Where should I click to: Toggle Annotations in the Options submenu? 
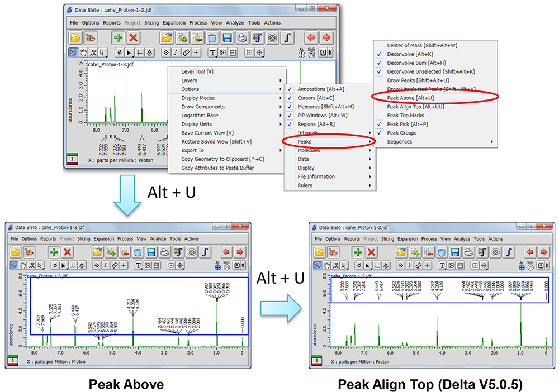point(321,89)
